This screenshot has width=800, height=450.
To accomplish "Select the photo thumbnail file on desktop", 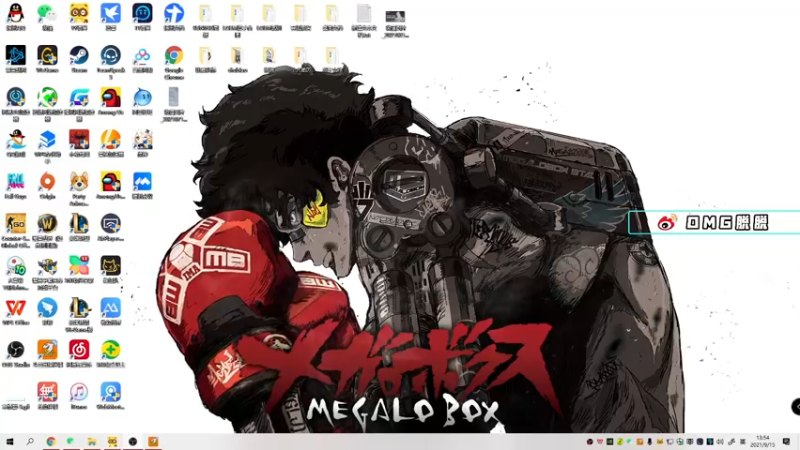I will tap(395, 23).
